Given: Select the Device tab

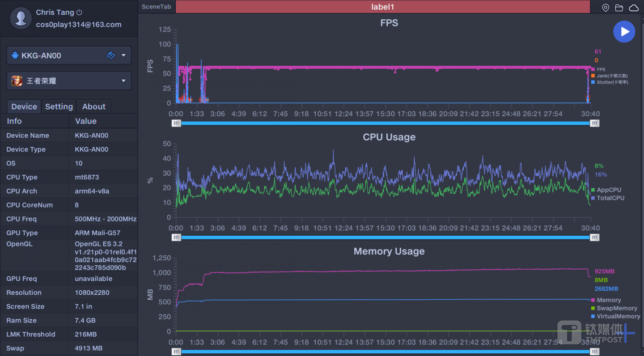Looking at the screenshot, I should point(24,106).
